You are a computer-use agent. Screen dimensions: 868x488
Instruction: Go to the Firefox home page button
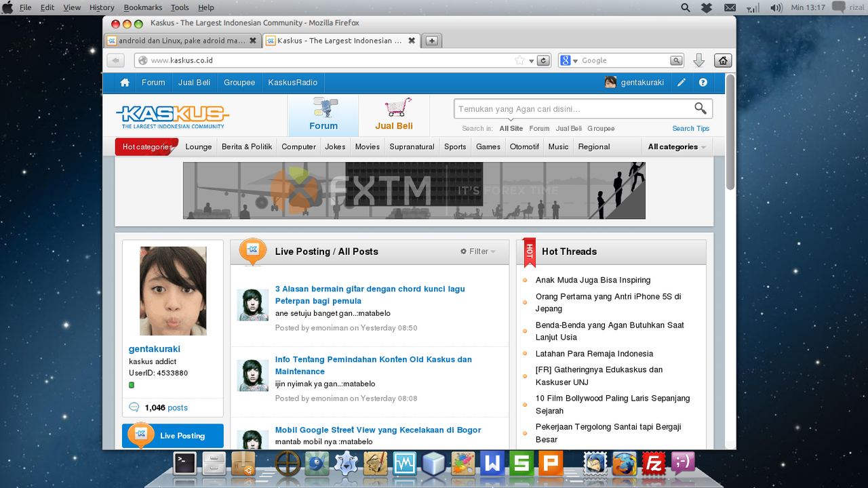point(723,60)
